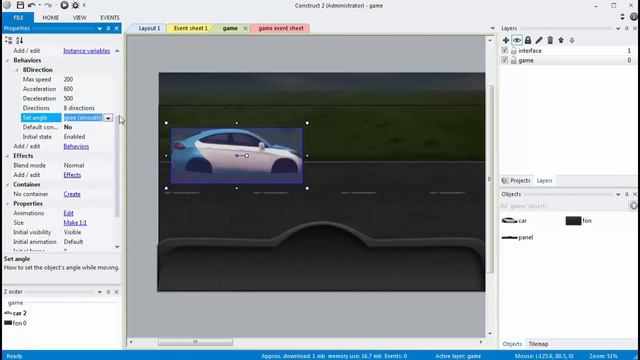Delete layer with the trash icon
This screenshot has height=360, width=640.
point(550,40)
